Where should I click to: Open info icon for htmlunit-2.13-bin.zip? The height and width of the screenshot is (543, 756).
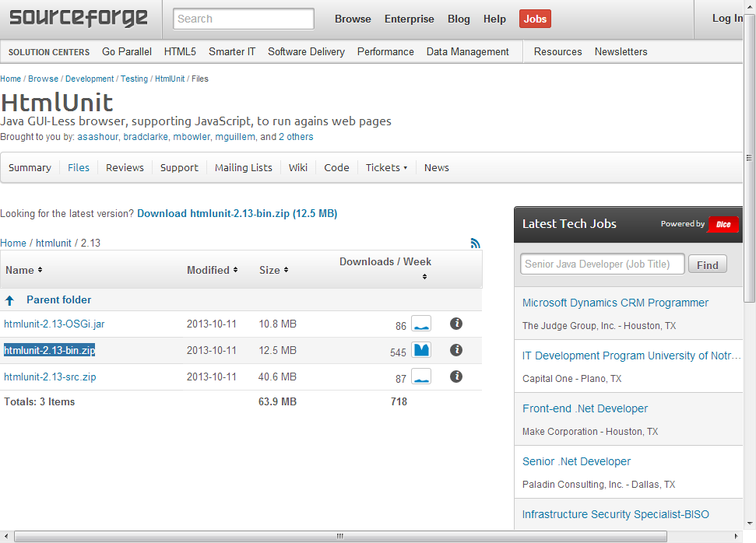pos(456,350)
